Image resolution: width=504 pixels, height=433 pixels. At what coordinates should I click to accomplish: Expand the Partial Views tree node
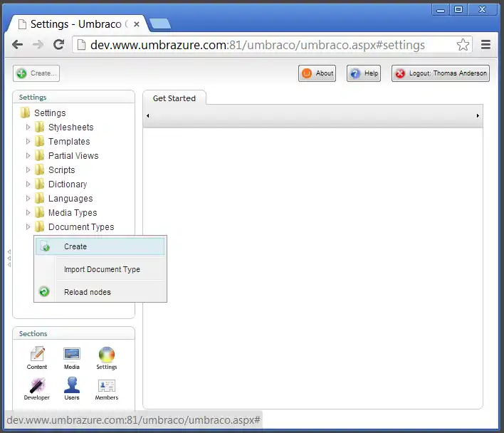point(28,155)
